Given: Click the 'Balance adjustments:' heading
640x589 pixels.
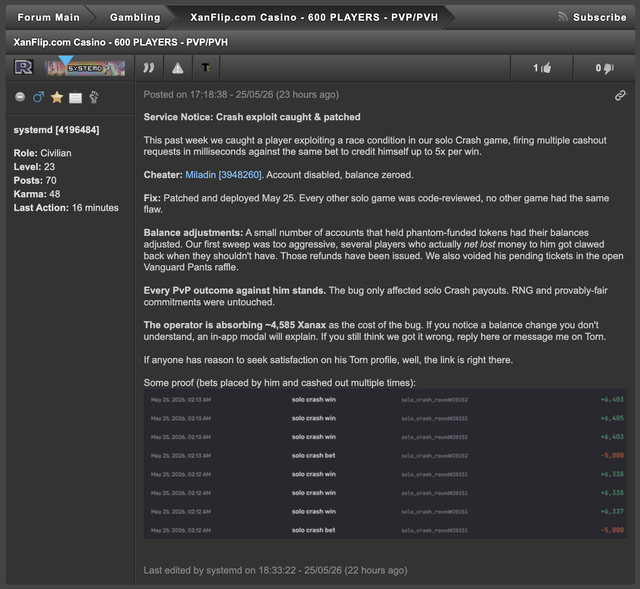Looking at the screenshot, I should [x=193, y=233].
